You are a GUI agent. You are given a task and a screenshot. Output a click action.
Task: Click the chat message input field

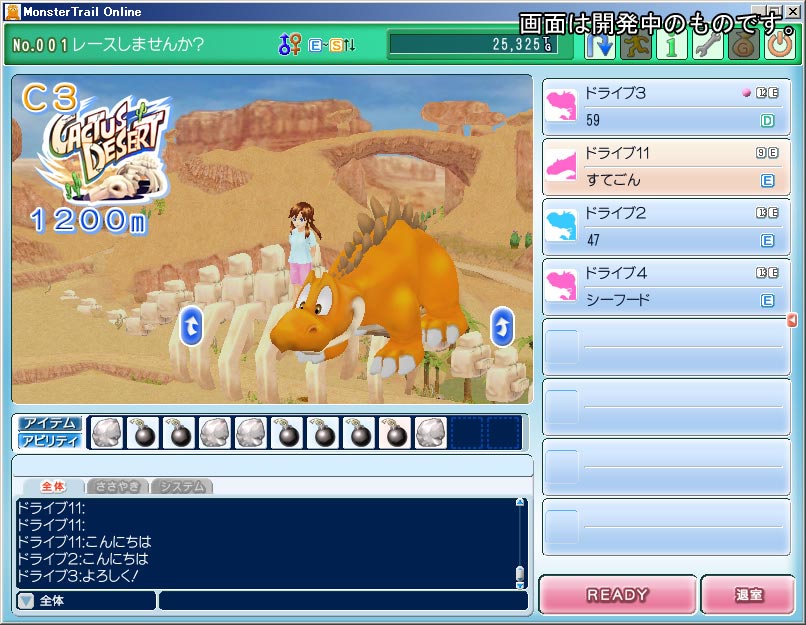pos(343,600)
